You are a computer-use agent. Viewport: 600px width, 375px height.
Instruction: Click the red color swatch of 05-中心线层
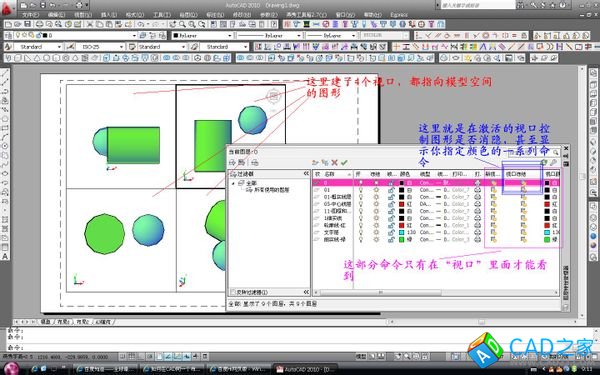[401, 204]
